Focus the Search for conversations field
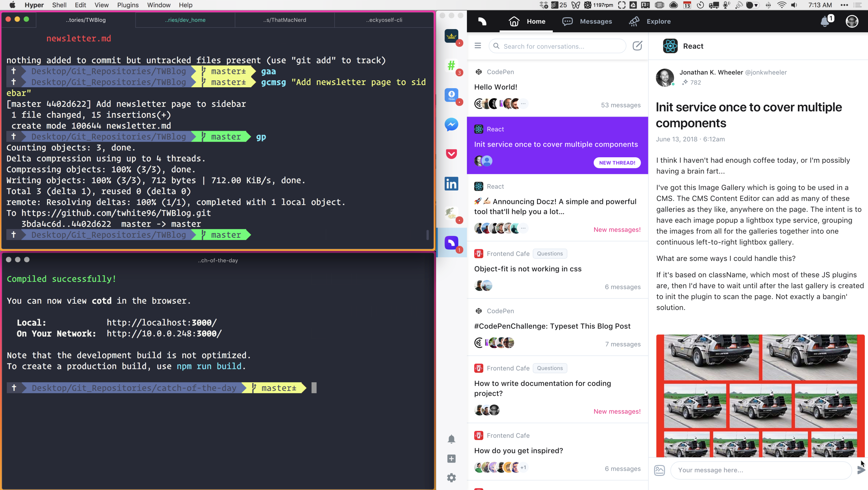Viewport: 868px width, 490px height. click(557, 46)
